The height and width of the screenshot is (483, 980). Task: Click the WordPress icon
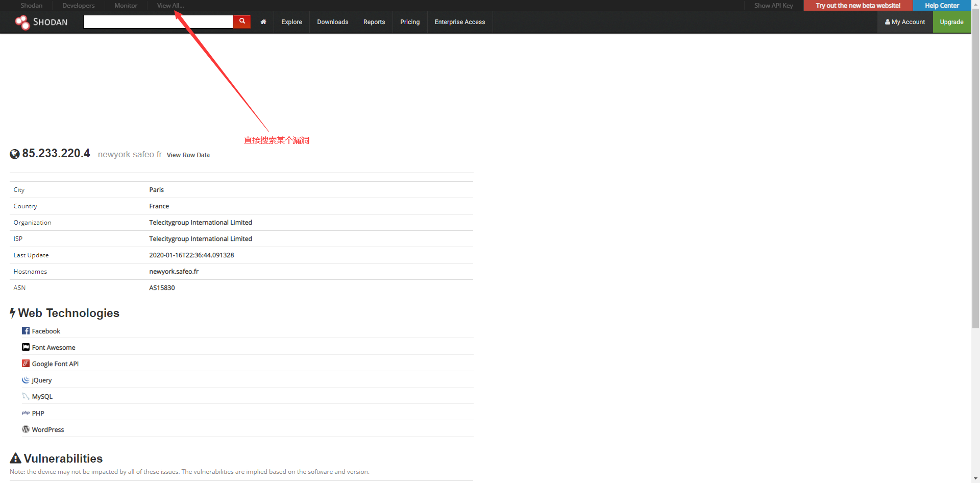pyautogui.click(x=26, y=429)
